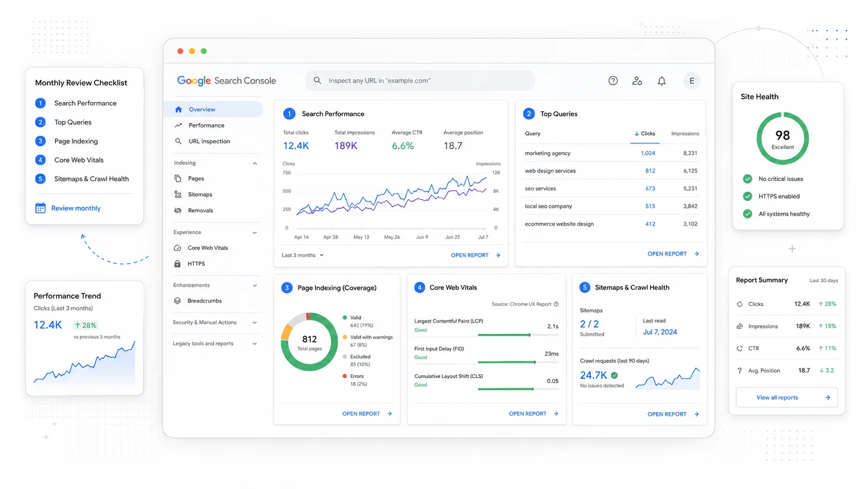Expand Legacy tools and reports section

255,343
